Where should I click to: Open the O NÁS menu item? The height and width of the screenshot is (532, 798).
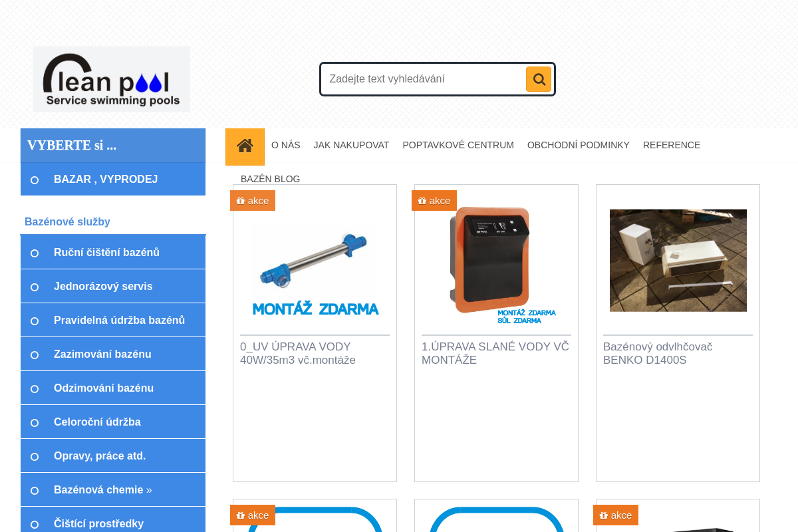286,145
